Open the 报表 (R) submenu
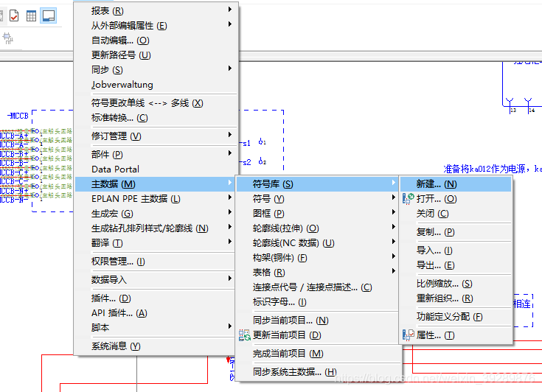The image size is (542, 392). 156,11
